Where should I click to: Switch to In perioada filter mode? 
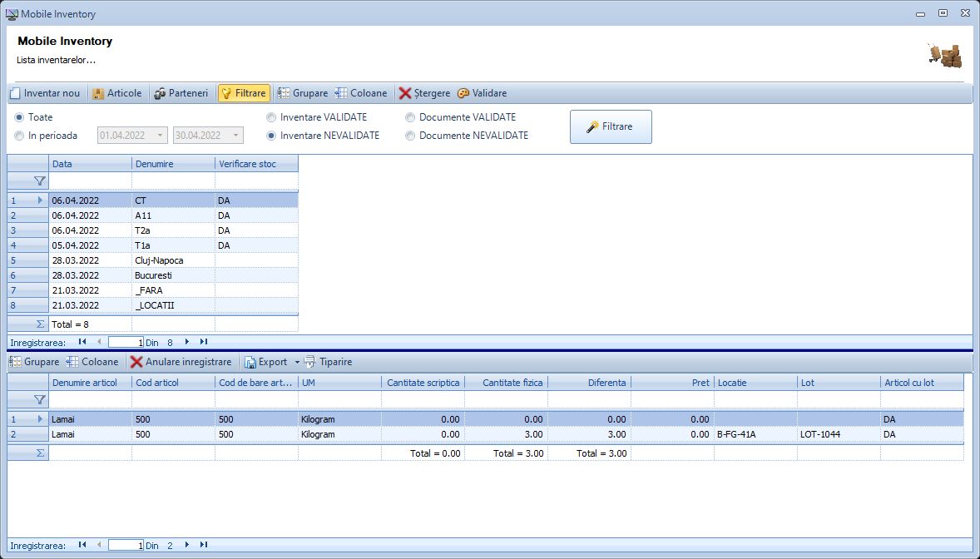[19, 135]
